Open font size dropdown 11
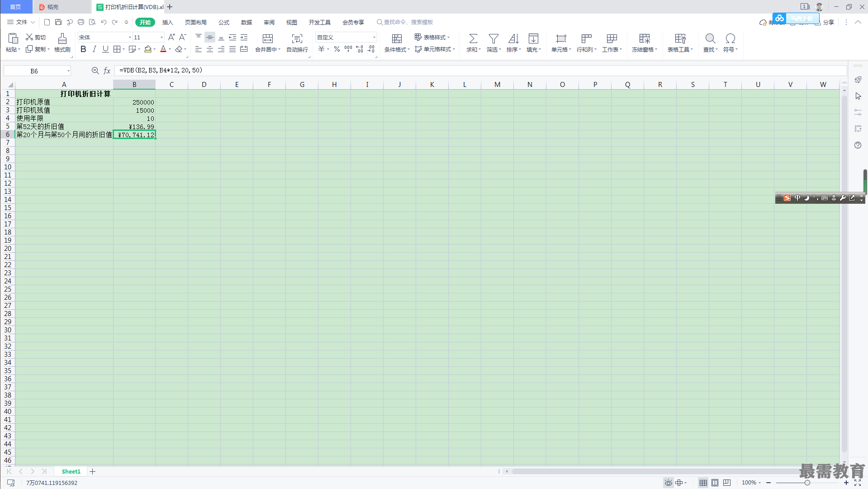 pyautogui.click(x=161, y=38)
